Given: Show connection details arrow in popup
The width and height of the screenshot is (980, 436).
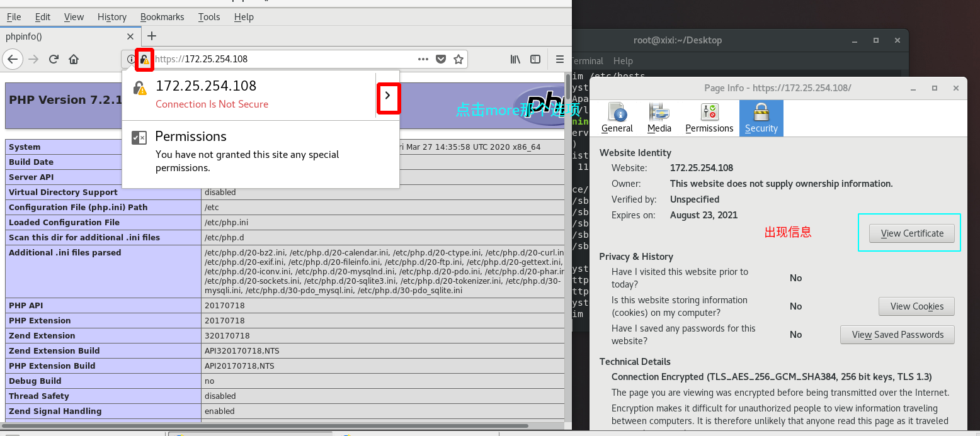Looking at the screenshot, I should click(x=388, y=96).
